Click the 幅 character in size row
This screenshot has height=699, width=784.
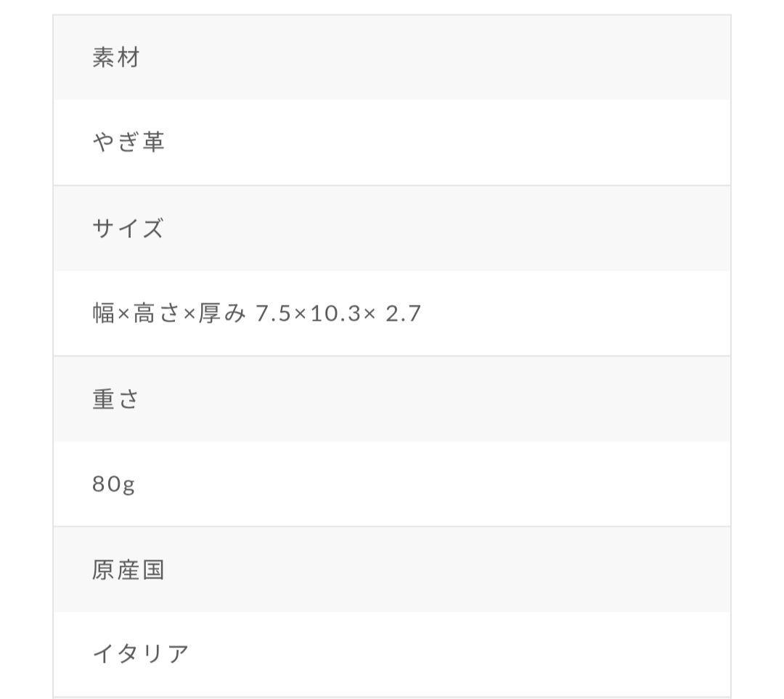pos(104,314)
